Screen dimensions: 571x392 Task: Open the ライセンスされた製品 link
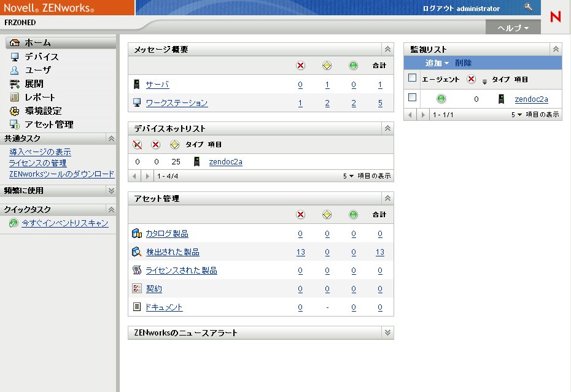[181, 271]
